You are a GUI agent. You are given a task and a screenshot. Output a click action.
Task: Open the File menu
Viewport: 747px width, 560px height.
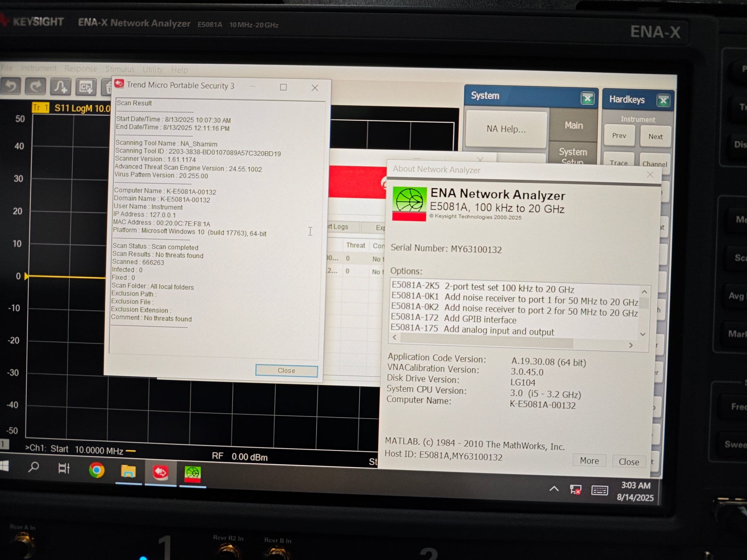[7, 67]
